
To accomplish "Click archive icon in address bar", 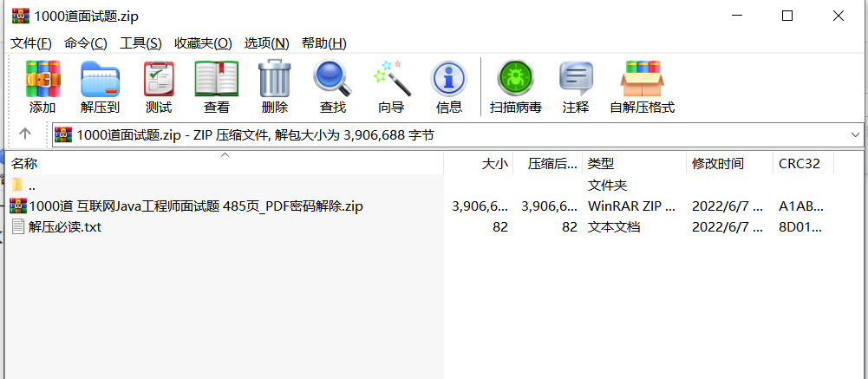I will pyautogui.click(x=63, y=134).
